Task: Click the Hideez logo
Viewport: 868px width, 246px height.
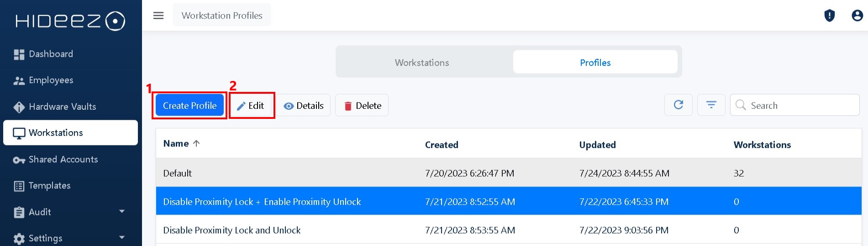Action: coord(70,21)
